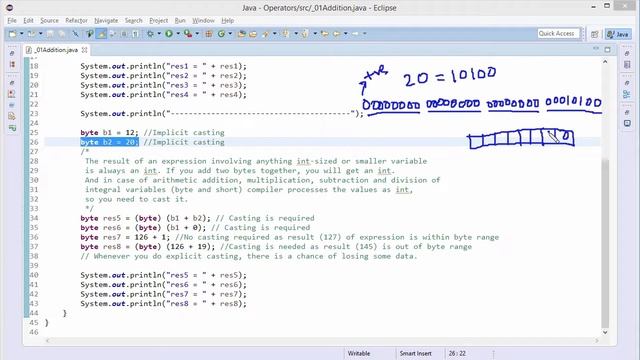
Task: Click the vertical scrollbar up arrow
Action: 605,62
